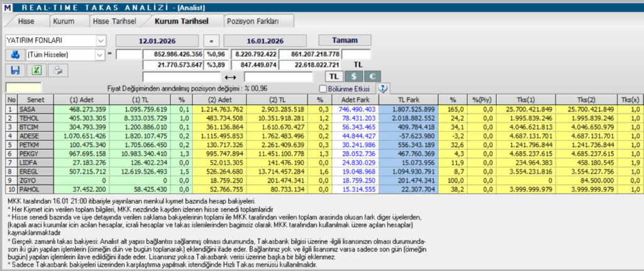Click the save disk icon
The image size is (644, 271).
coord(15,70)
